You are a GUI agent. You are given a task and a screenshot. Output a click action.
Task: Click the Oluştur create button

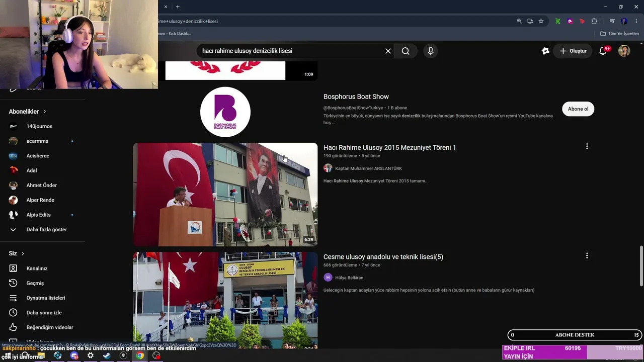coord(573,51)
